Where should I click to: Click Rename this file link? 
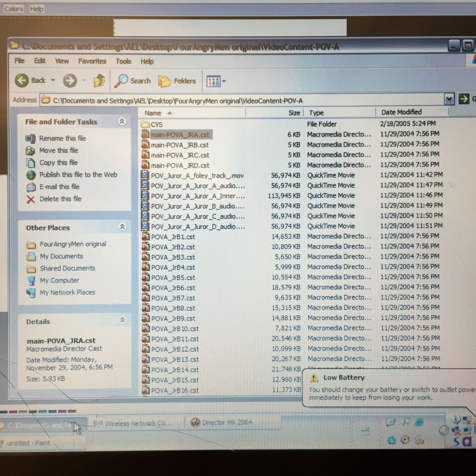pyautogui.click(x=63, y=138)
